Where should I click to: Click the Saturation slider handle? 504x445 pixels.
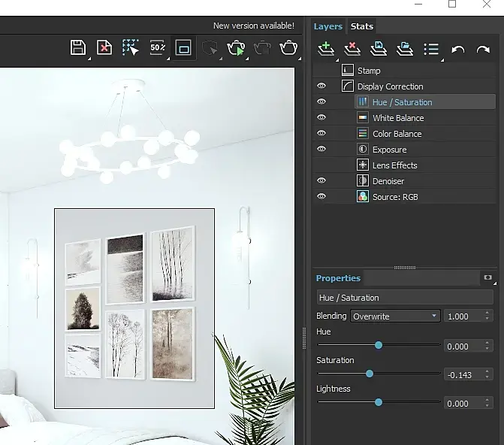tap(370, 374)
